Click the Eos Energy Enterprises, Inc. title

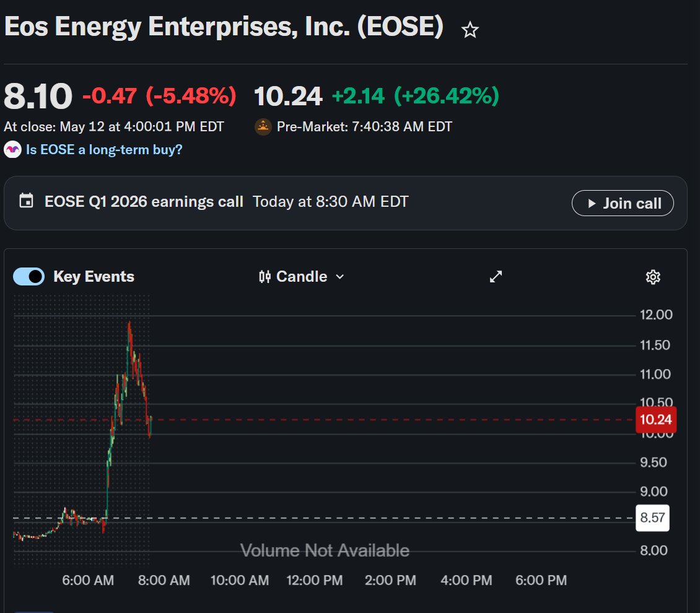pyautogui.click(x=224, y=27)
